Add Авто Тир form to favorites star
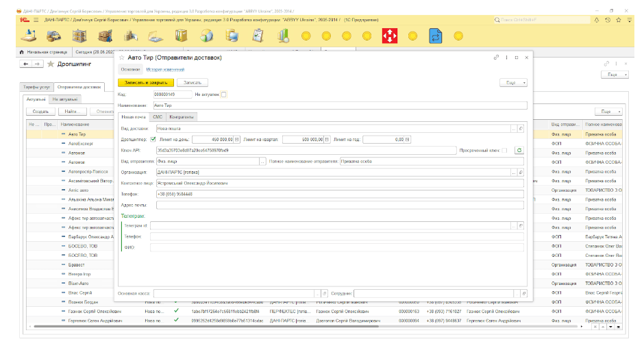Viewport: 644px width, 348px height. point(122,58)
